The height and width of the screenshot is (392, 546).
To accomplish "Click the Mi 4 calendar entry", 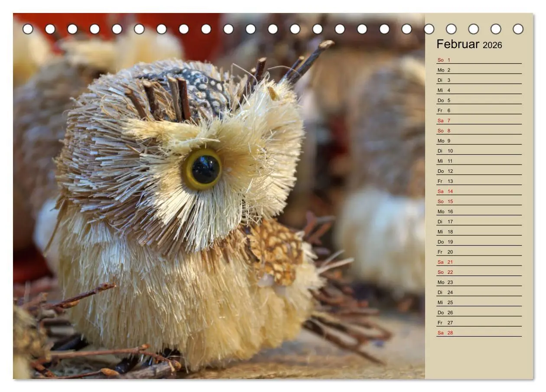I will 479,90.
